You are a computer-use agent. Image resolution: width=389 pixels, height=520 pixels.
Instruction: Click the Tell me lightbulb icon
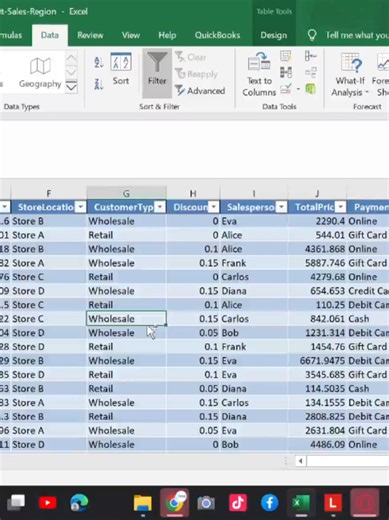pos(312,35)
